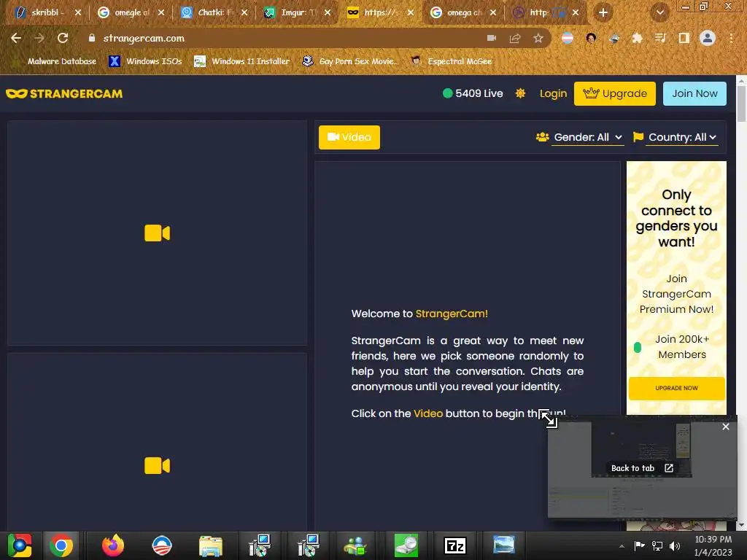Open the Login link

click(x=553, y=93)
